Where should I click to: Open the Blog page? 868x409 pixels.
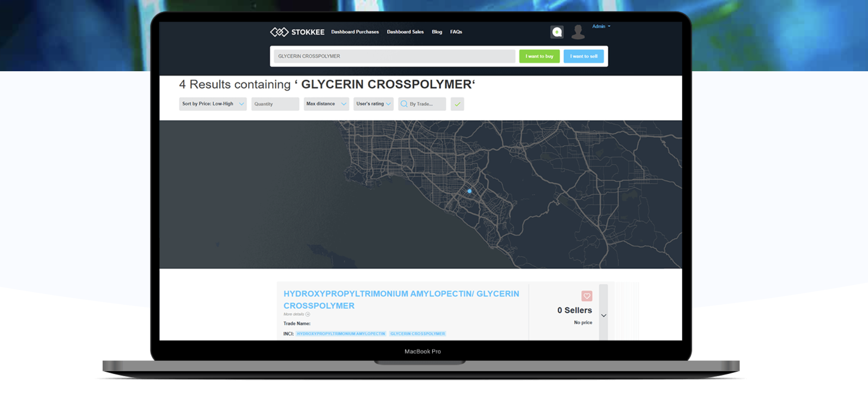click(x=437, y=32)
